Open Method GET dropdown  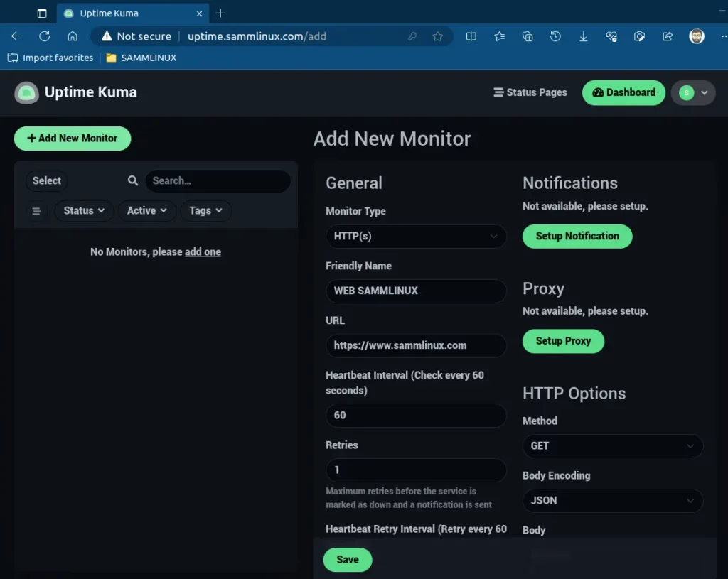[x=612, y=446]
